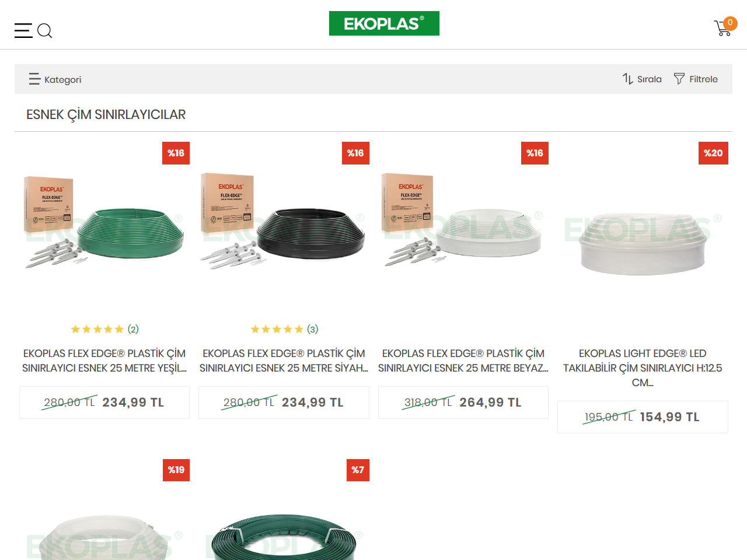This screenshot has width=747, height=560.
Task: Click the five-star rating with 3 reviews
Action: (x=284, y=329)
